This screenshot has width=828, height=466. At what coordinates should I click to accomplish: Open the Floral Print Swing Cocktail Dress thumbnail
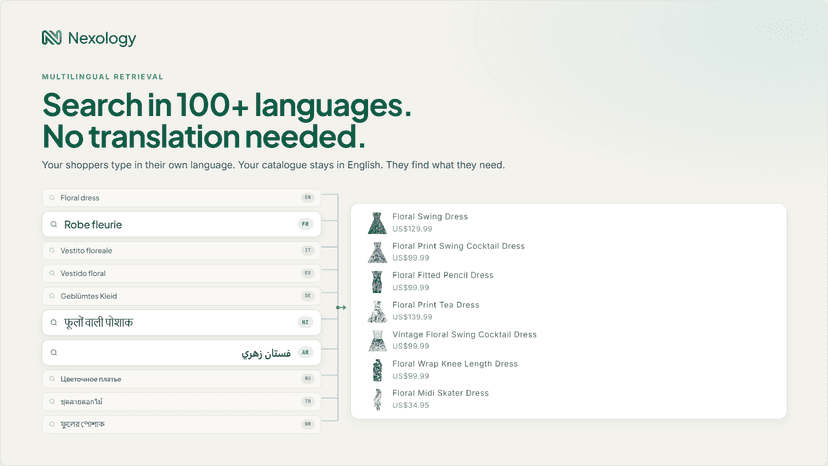click(x=377, y=253)
